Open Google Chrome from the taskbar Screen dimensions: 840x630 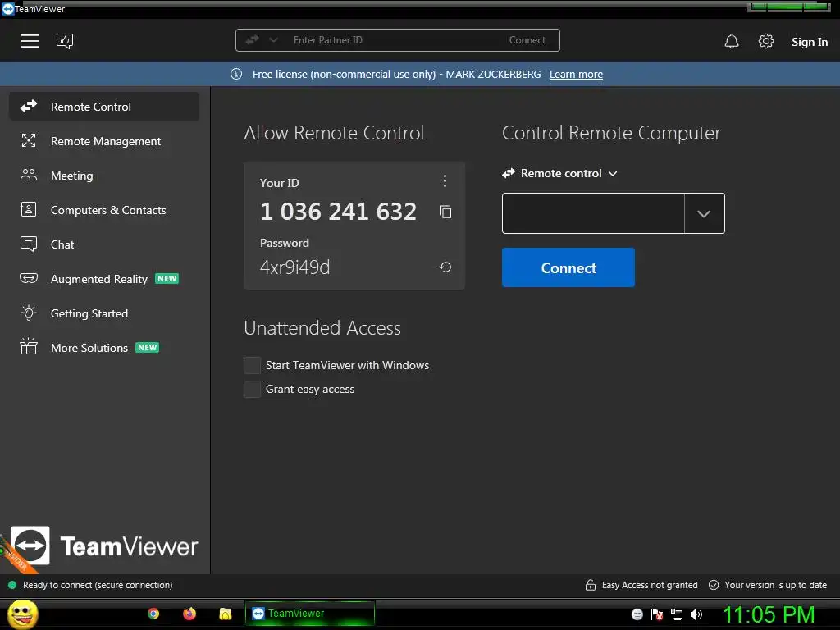point(153,614)
